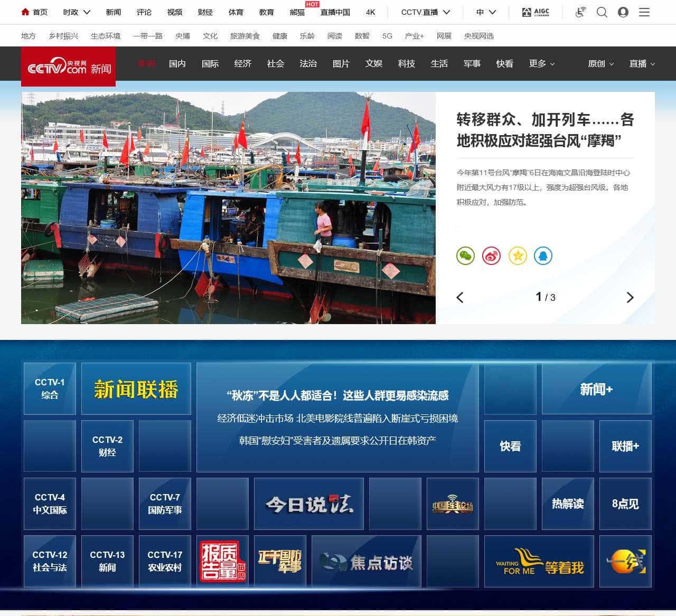Share via the blue QQ penguin icon
676x616 pixels.
[543, 256]
